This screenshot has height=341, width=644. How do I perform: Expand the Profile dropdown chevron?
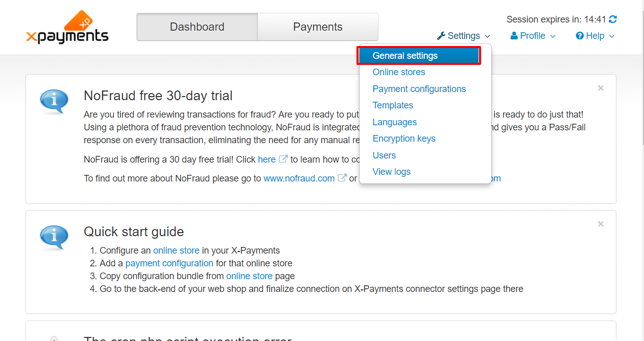tap(553, 36)
